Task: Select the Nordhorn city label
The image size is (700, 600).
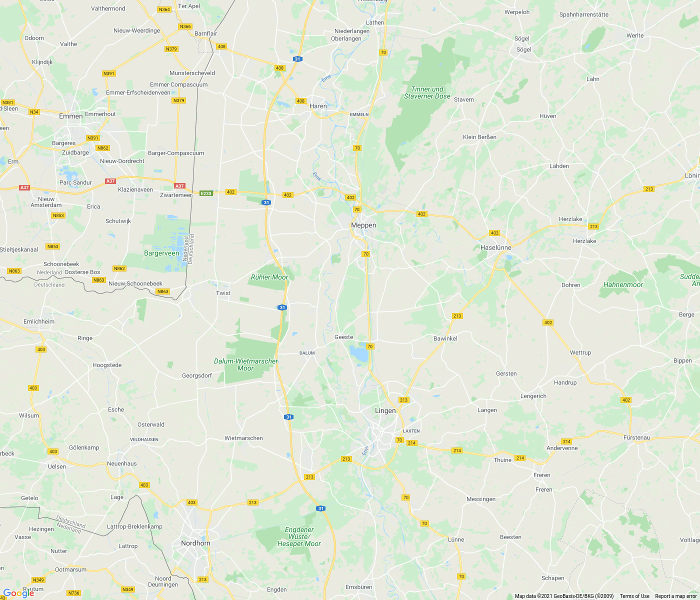Action: [x=195, y=543]
